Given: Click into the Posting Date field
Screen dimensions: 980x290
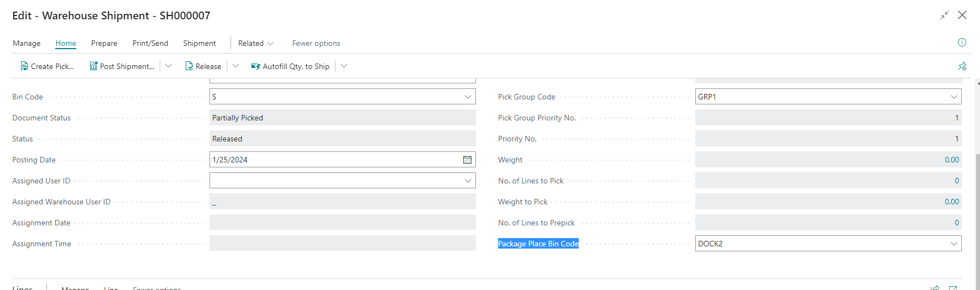Looking at the screenshot, I should click(x=332, y=160).
